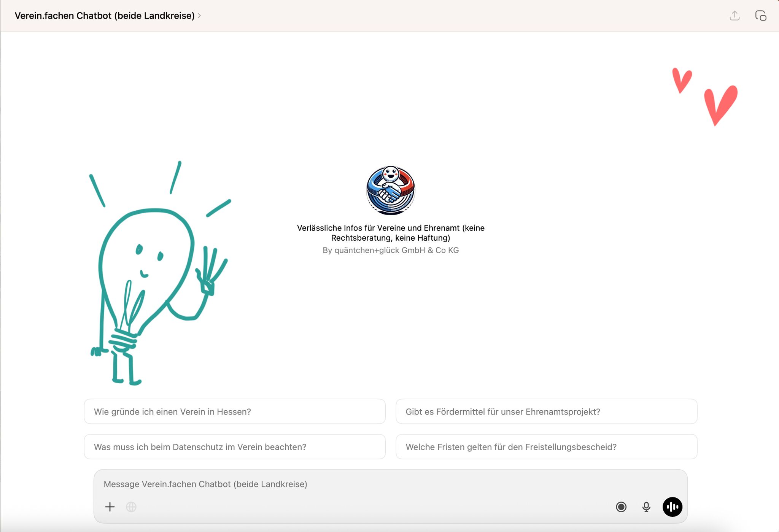779x532 pixels.
Task: Click the circular record icon
Action: coord(621,507)
